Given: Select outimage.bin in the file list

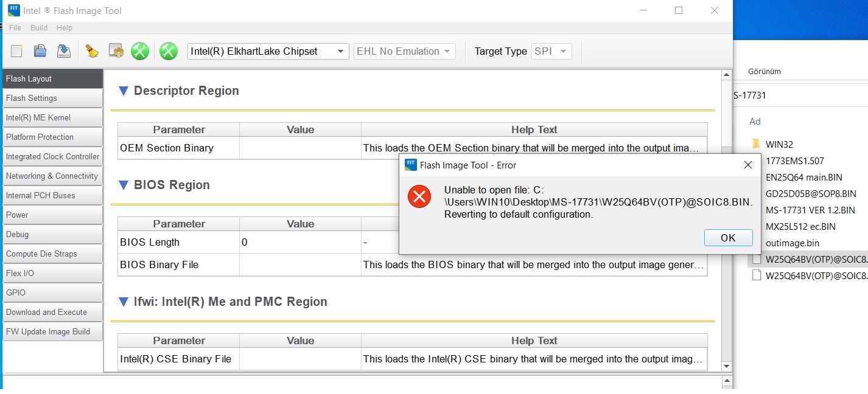Looking at the screenshot, I should pos(792,243).
